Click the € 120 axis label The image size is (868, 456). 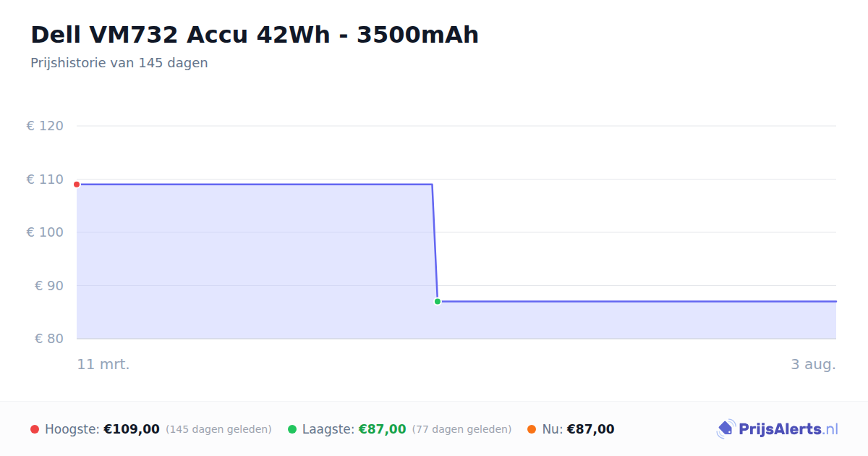click(x=45, y=126)
